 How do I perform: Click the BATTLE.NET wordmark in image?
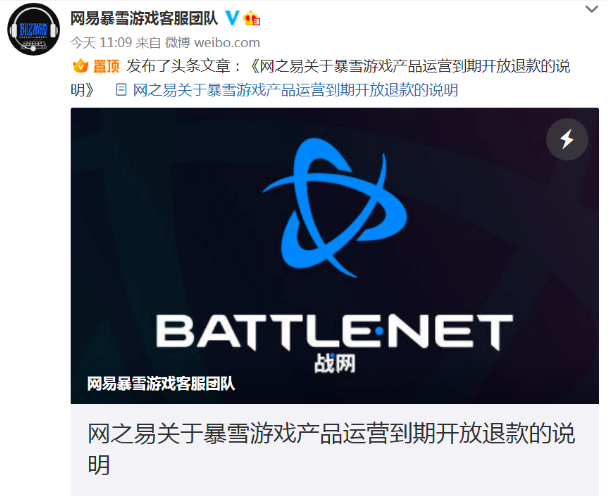tap(334, 332)
